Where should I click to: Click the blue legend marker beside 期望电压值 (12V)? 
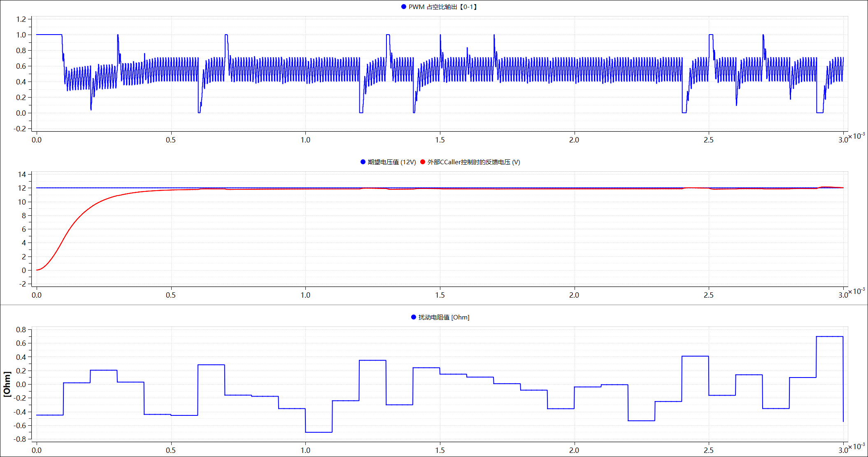click(363, 162)
